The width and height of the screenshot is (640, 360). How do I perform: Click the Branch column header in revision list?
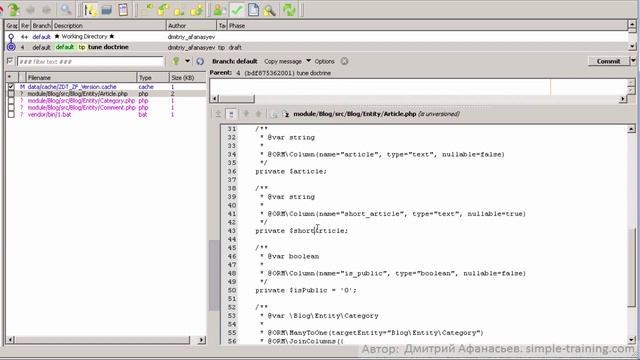pos(42,26)
